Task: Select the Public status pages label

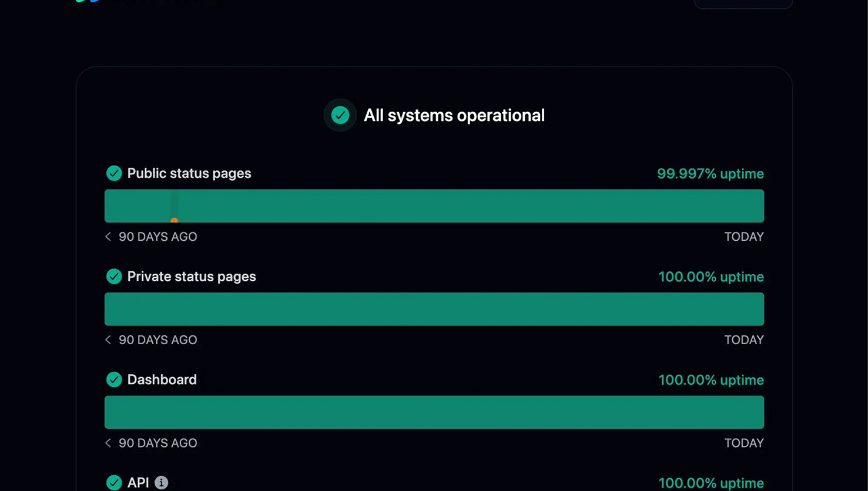Action: [x=189, y=173]
